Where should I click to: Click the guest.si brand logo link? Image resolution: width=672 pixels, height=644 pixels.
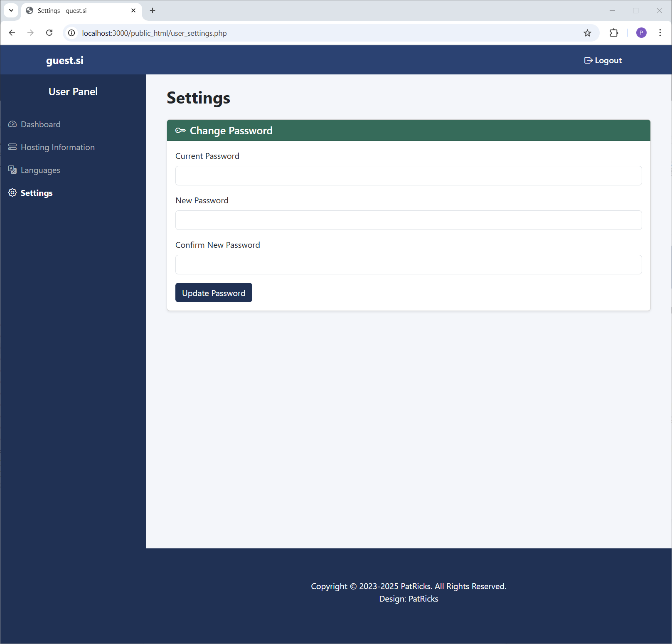65,60
